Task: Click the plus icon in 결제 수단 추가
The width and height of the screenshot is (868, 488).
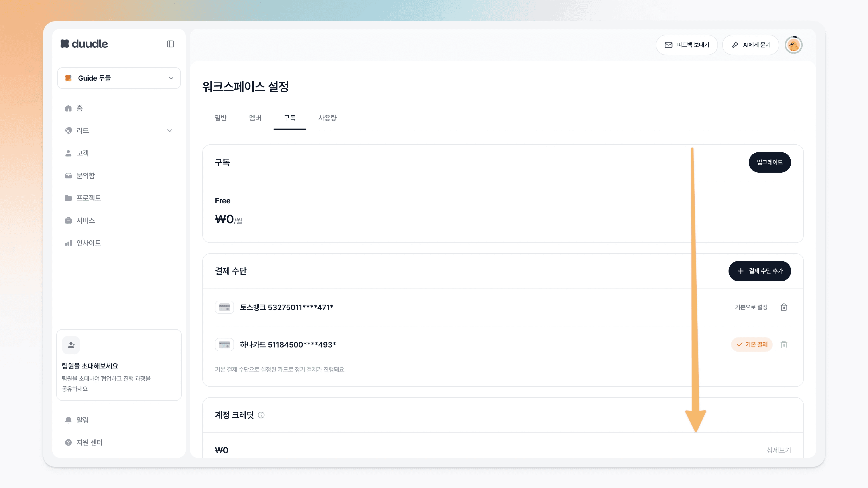Action: [x=741, y=271]
